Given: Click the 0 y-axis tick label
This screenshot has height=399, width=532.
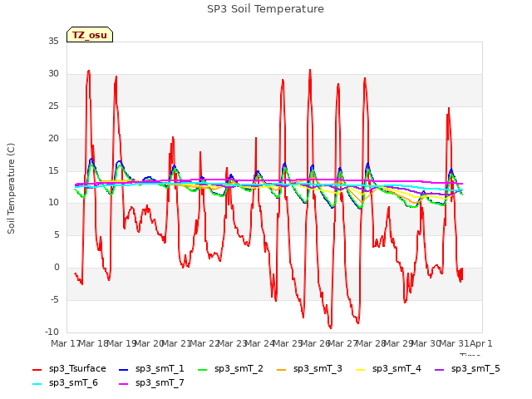Looking at the screenshot, I should point(57,268).
